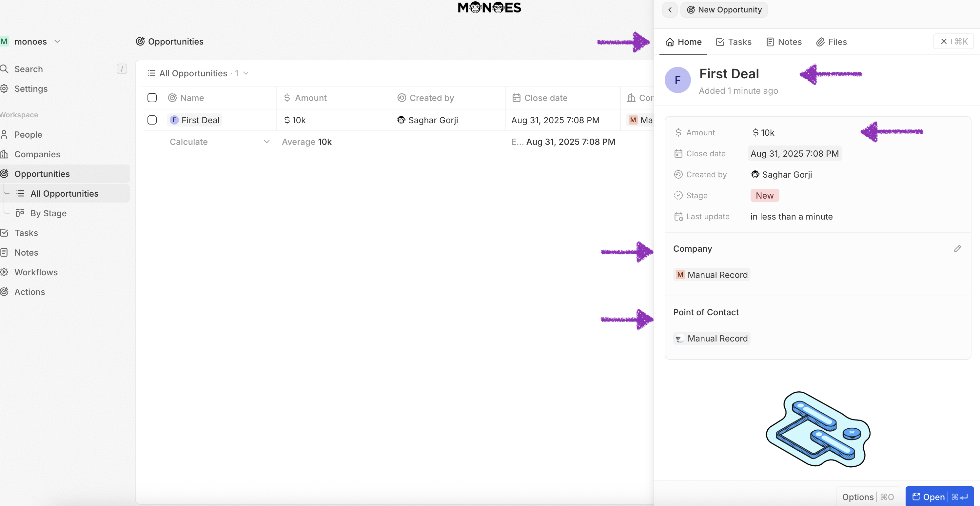The image size is (980, 506).
Task: Check the First Deal row checkbox
Action: pyautogui.click(x=152, y=120)
